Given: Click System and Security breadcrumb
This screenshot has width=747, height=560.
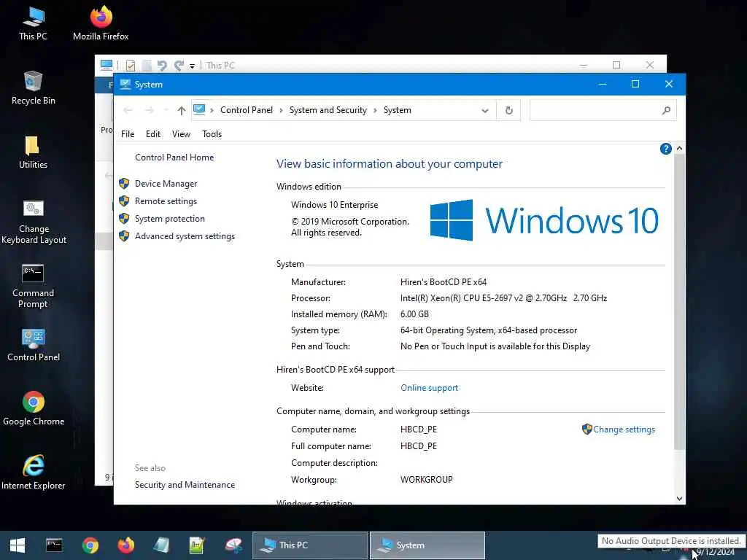Looking at the screenshot, I should [x=328, y=111].
